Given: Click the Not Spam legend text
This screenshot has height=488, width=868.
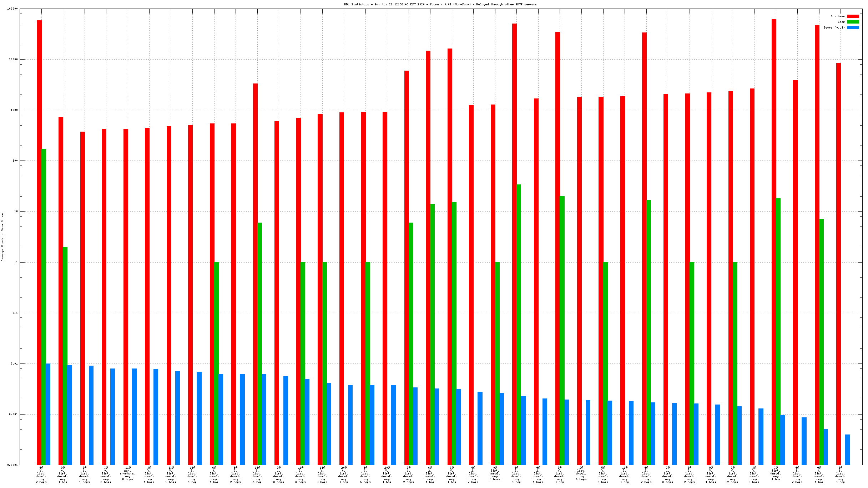Looking at the screenshot, I should 837,16.
